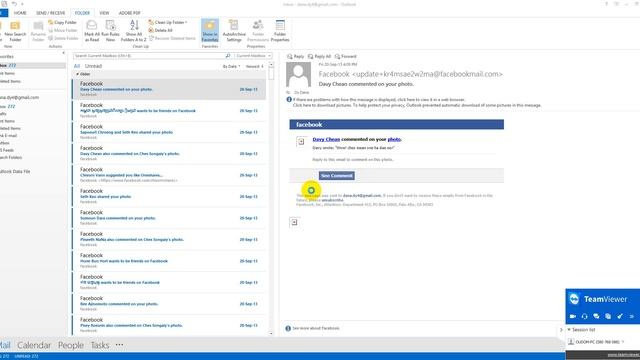640x360 pixels.
Task: Create a New Search Folder
Action: click(15, 31)
